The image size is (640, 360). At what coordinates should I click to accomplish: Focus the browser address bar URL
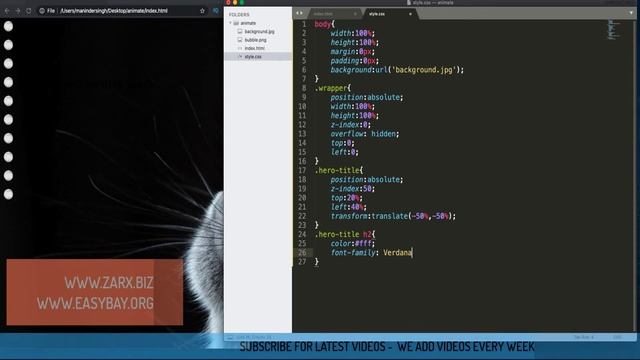pyautogui.click(x=114, y=11)
